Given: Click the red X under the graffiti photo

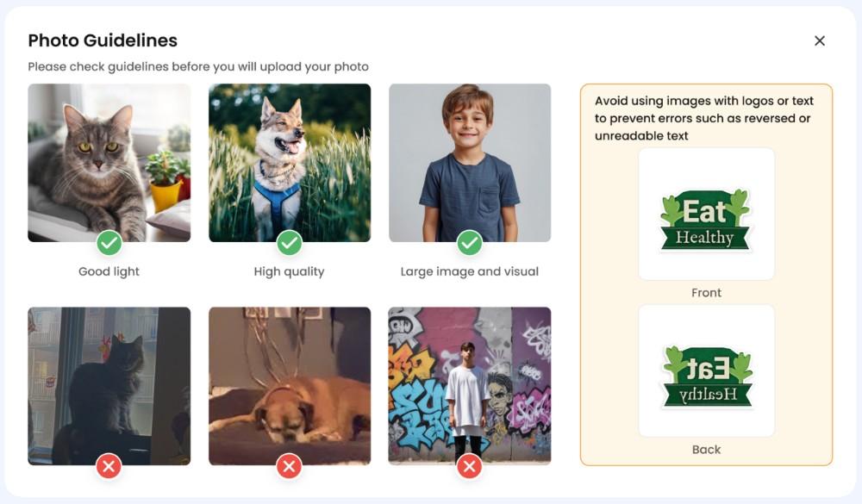Looking at the screenshot, I should coord(469,466).
